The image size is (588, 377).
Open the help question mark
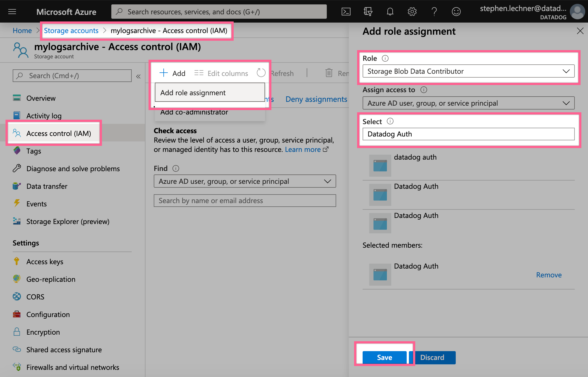coord(434,12)
